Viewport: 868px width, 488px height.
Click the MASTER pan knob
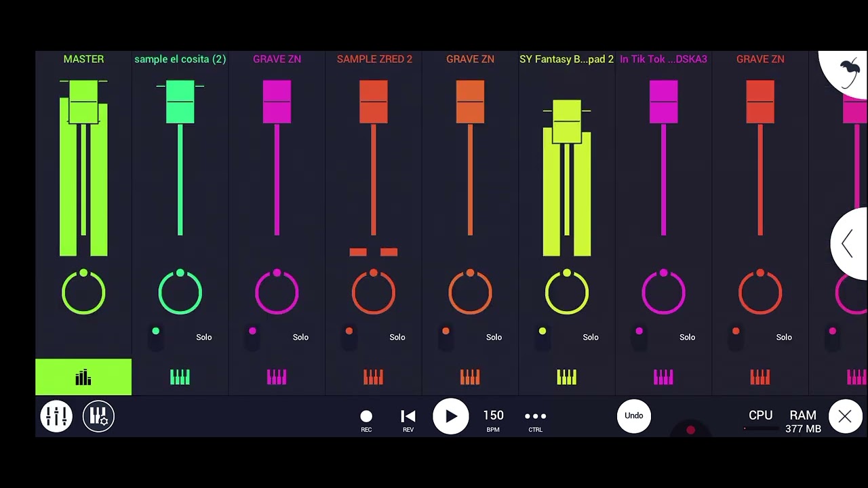[x=83, y=292]
